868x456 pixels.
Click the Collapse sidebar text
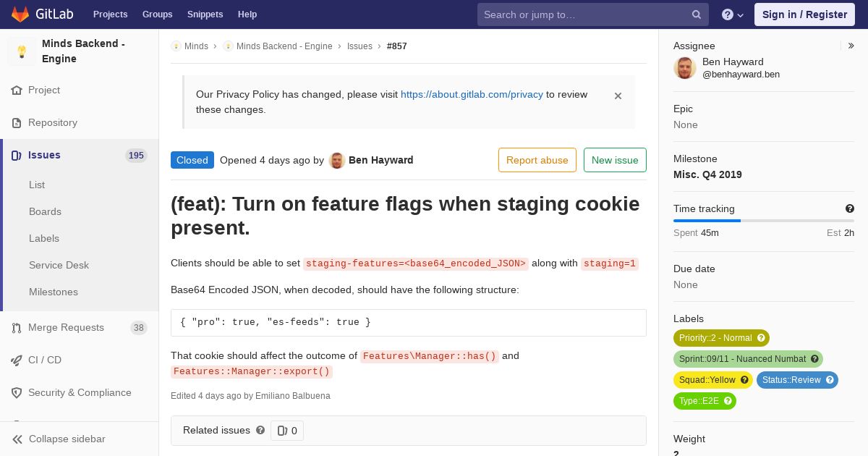pyautogui.click(x=67, y=439)
